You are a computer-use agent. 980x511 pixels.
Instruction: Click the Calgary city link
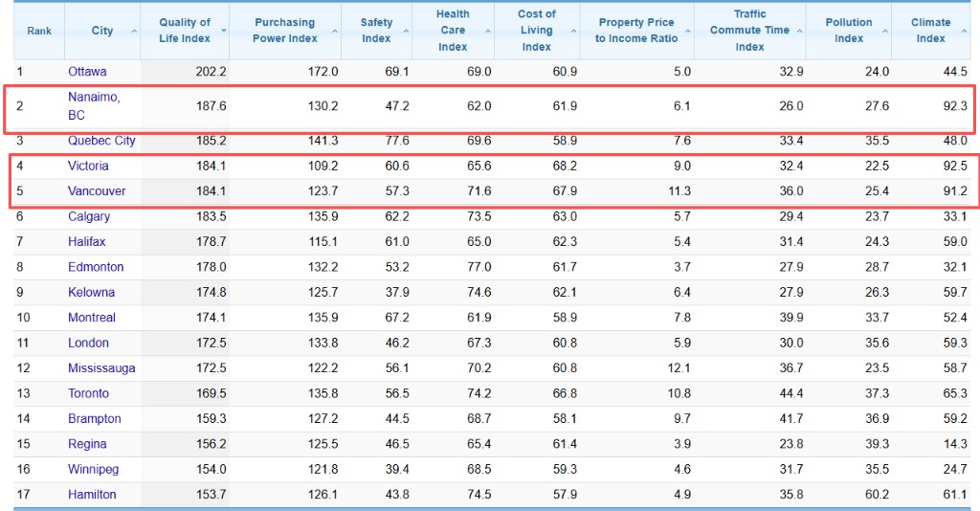tap(89, 216)
